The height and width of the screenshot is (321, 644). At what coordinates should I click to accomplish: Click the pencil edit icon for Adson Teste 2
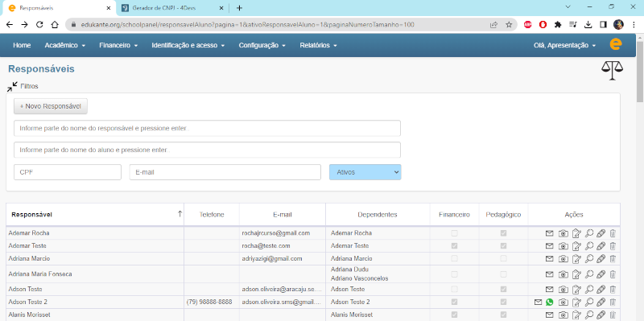pyautogui.click(x=601, y=302)
